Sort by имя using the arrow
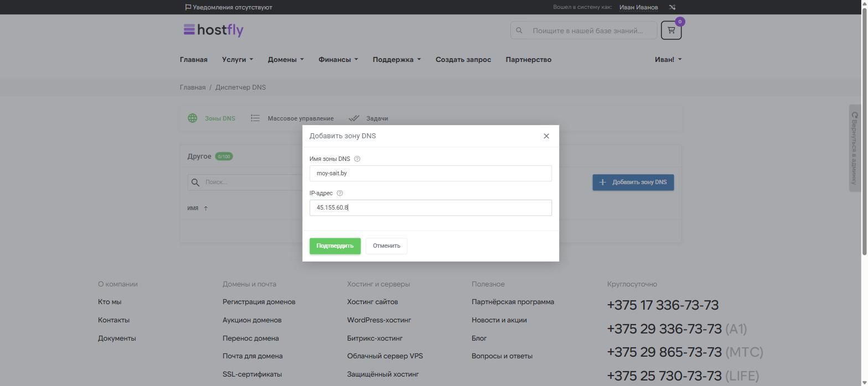 [205, 208]
